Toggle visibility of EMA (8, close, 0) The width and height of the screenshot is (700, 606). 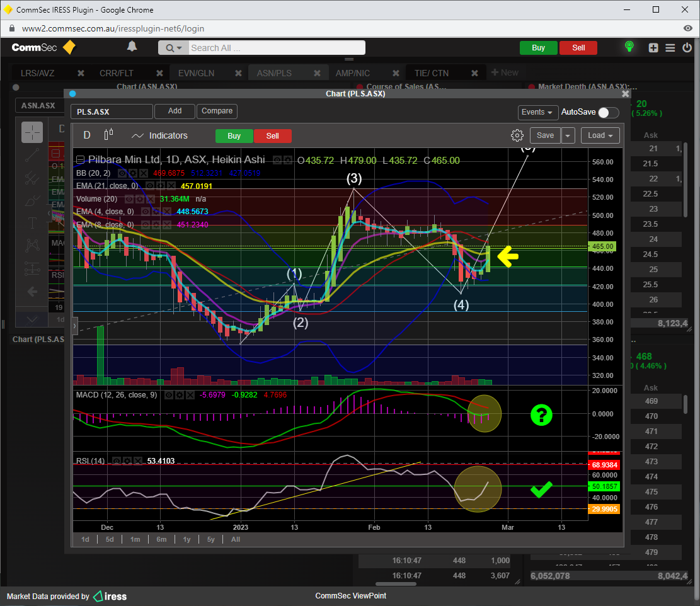[146, 224]
